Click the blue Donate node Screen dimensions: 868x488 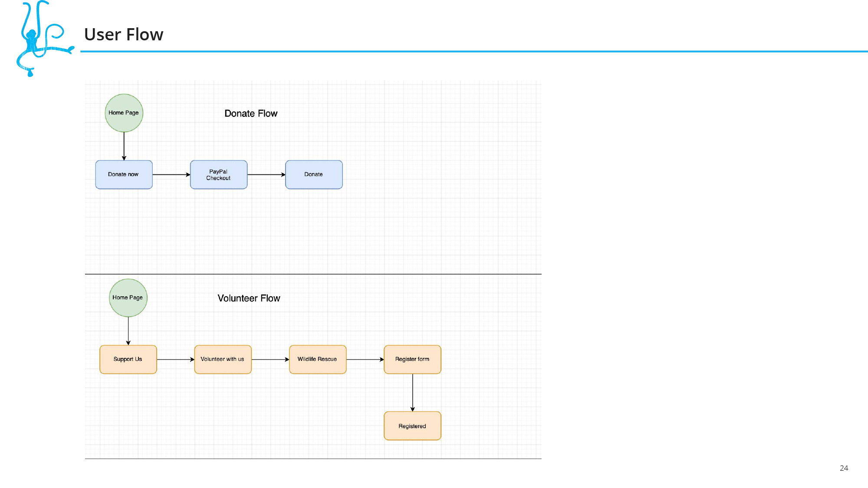pos(314,175)
